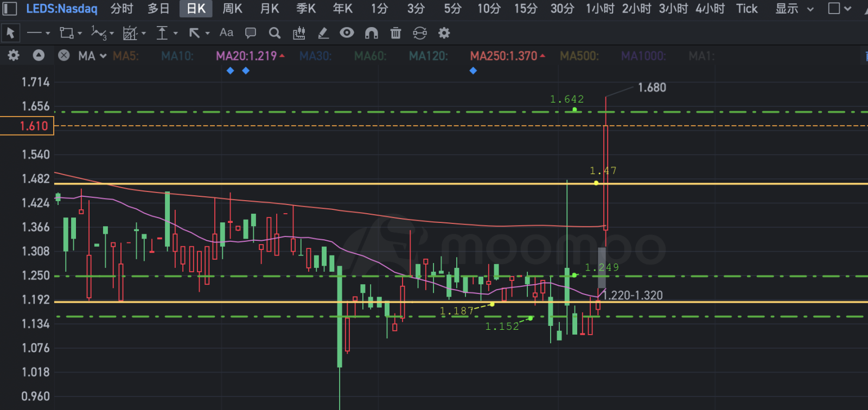Image resolution: width=868 pixels, height=410 pixels.
Task: Toggle MA500 line visibility
Action: coord(579,56)
